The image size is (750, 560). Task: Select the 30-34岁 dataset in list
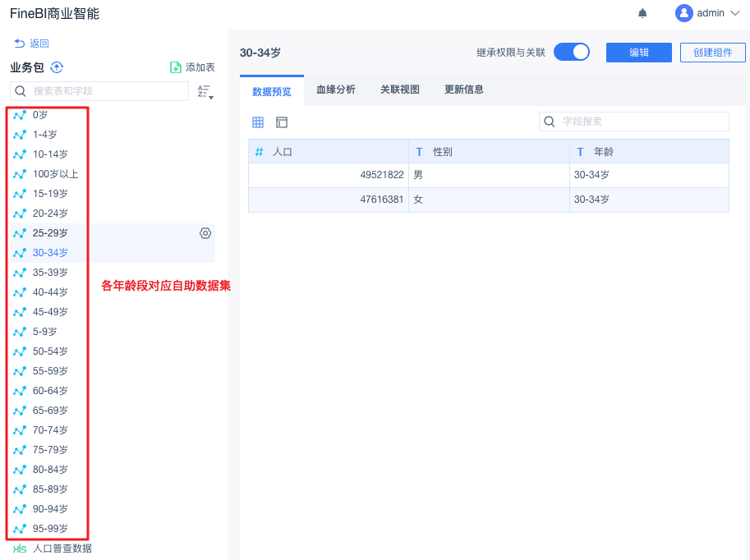pos(50,253)
